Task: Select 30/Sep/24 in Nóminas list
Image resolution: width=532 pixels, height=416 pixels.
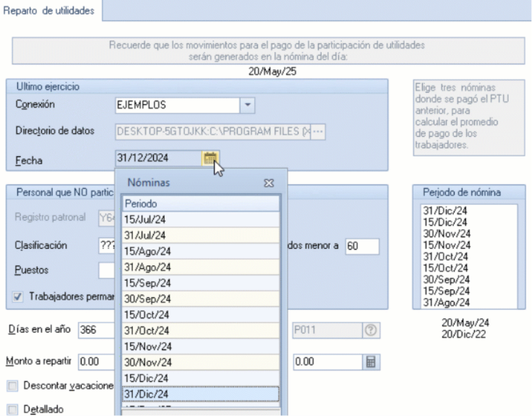Action: (201, 299)
